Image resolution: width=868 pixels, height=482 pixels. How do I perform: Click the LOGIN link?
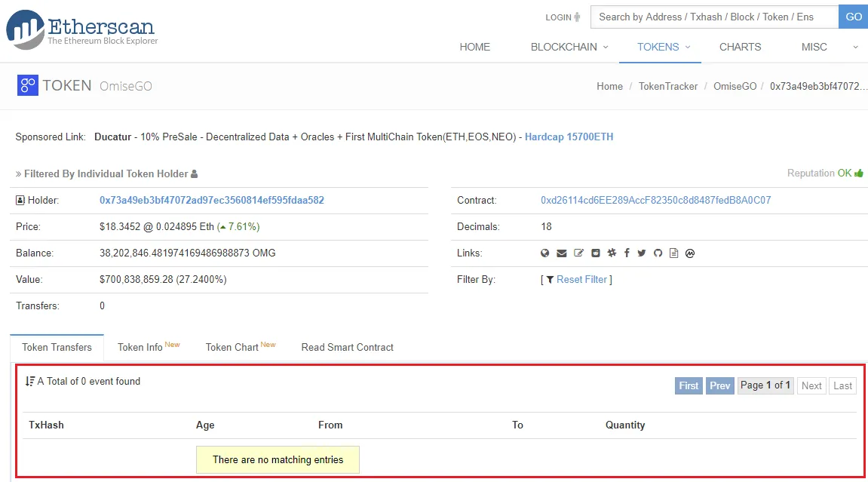(558, 17)
